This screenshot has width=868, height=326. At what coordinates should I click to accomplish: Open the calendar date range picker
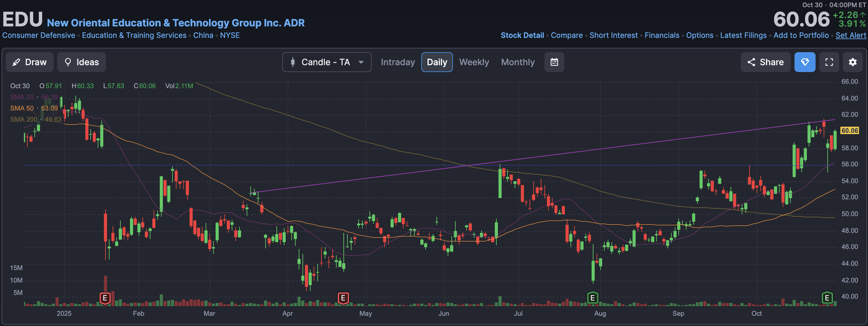(x=554, y=62)
